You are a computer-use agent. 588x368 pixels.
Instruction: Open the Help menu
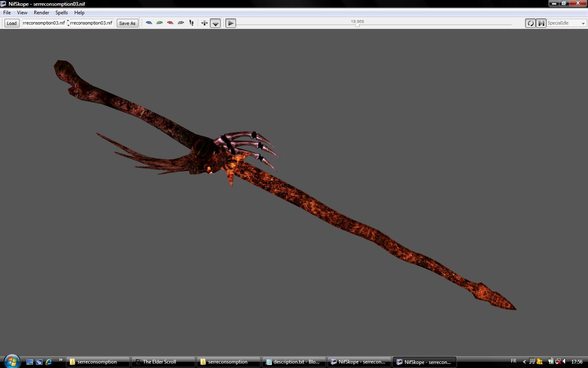[79, 13]
